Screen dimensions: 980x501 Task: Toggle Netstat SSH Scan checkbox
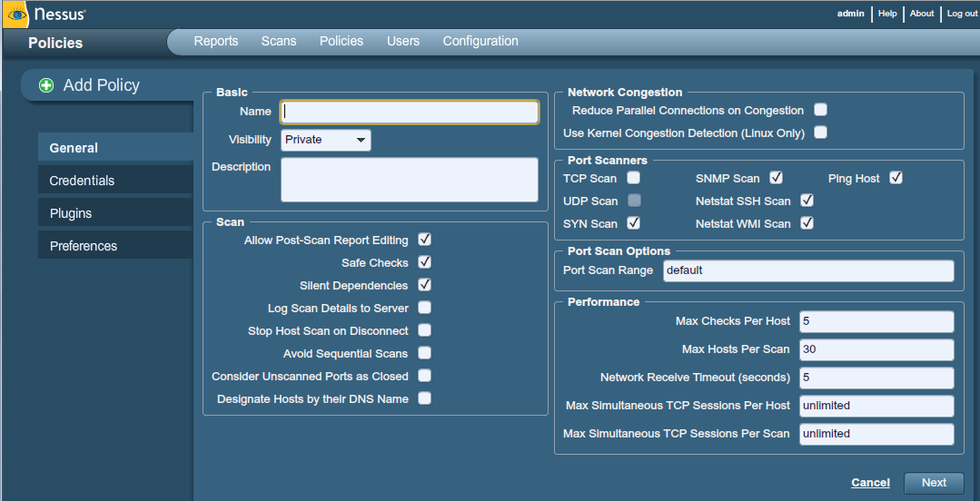807,201
